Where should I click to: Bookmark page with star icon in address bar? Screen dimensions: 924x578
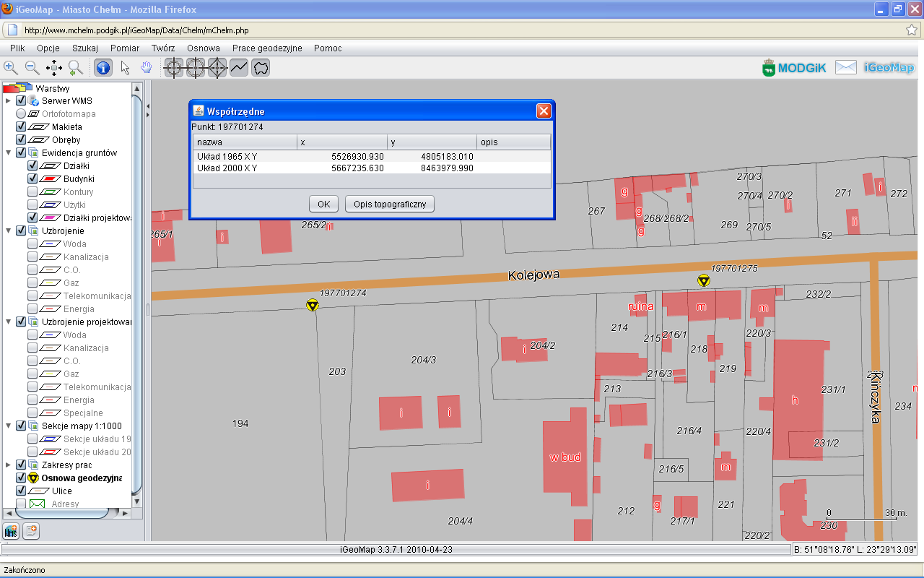click(912, 30)
